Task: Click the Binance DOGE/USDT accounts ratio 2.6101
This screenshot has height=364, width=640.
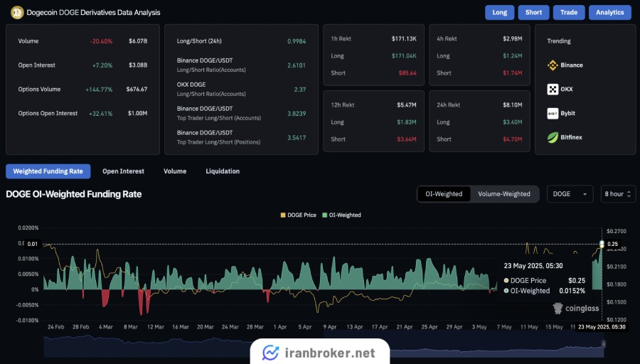Action: tap(297, 65)
